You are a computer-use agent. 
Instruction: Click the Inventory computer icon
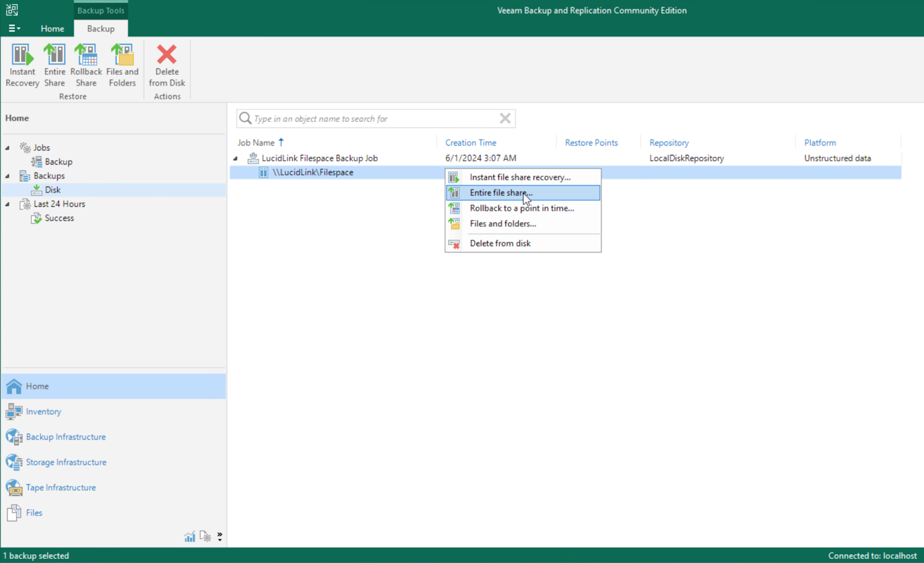pyautogui.click(x=14, y=412)
